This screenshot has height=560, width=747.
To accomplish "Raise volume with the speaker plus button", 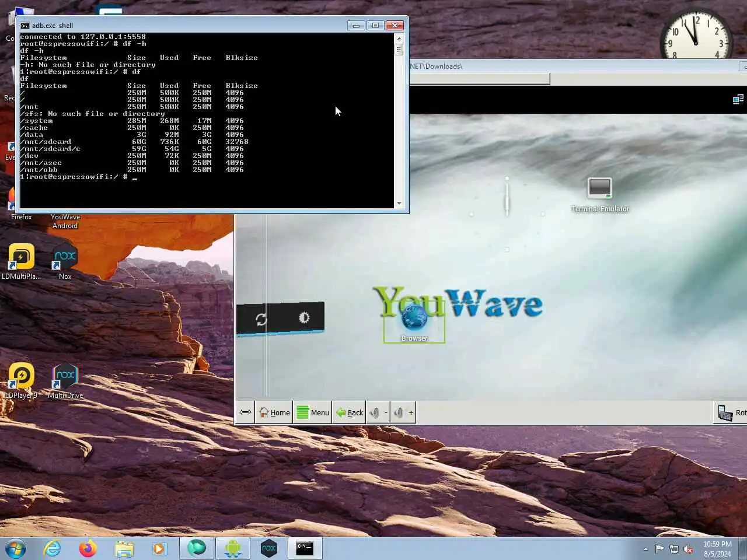I will [x=403, y=412].
